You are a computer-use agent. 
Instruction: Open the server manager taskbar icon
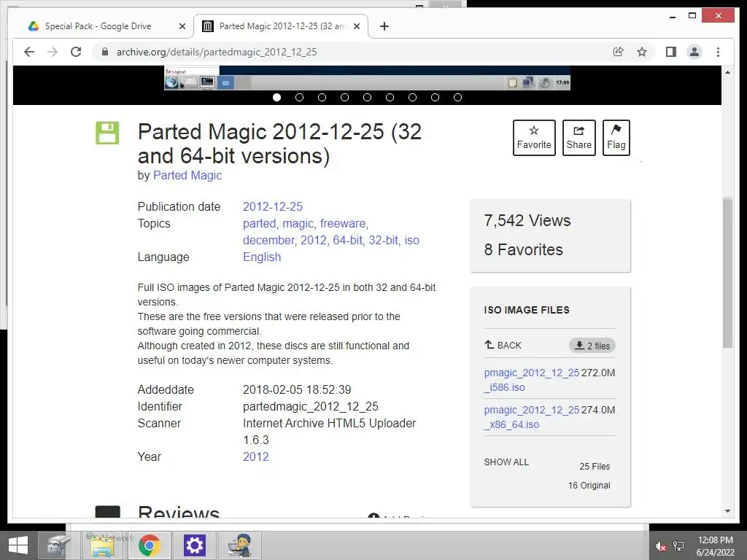click(59, 545)
